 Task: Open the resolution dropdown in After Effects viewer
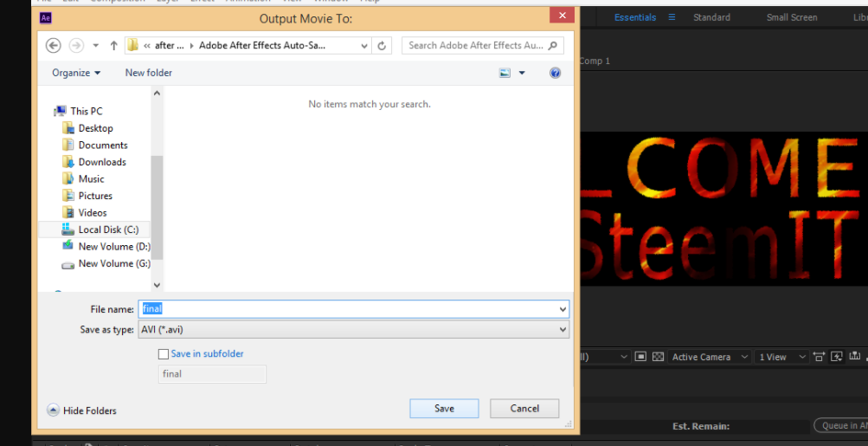click(x=605, y=357)
